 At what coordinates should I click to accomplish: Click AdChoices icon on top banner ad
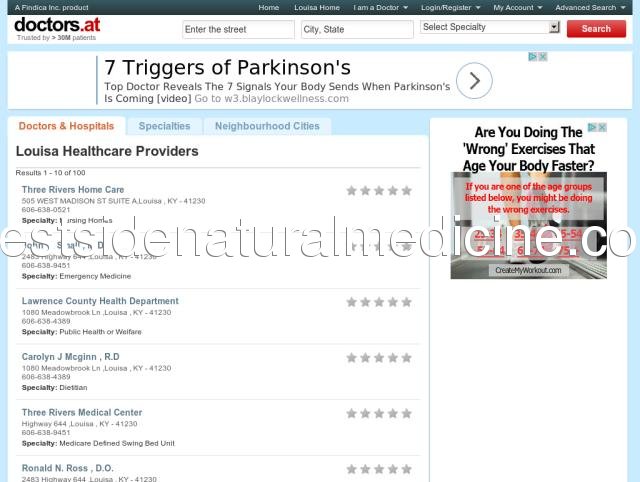[532, 57]
